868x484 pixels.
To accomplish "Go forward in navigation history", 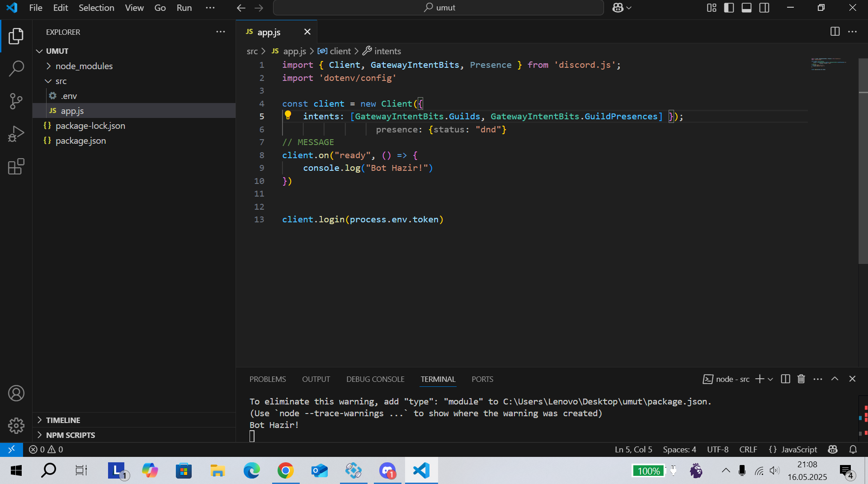I will (x=259, y=8).
